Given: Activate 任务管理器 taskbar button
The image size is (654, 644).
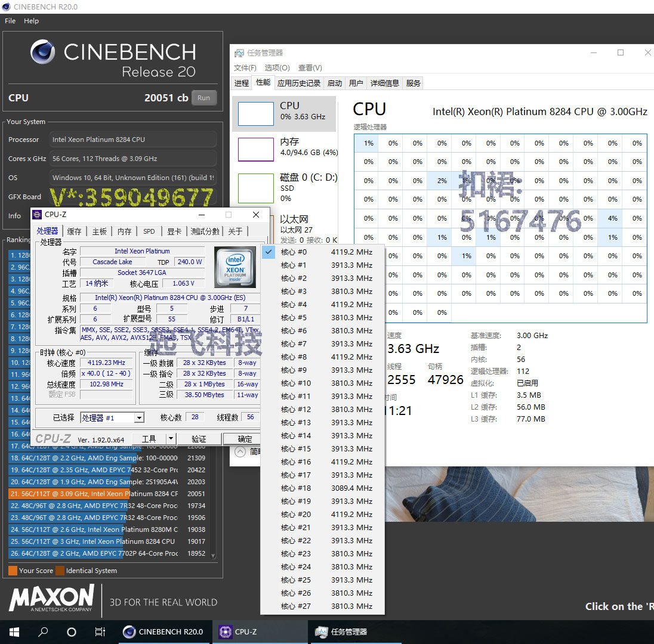Looking at the screenshot, I should click(356, 632).
